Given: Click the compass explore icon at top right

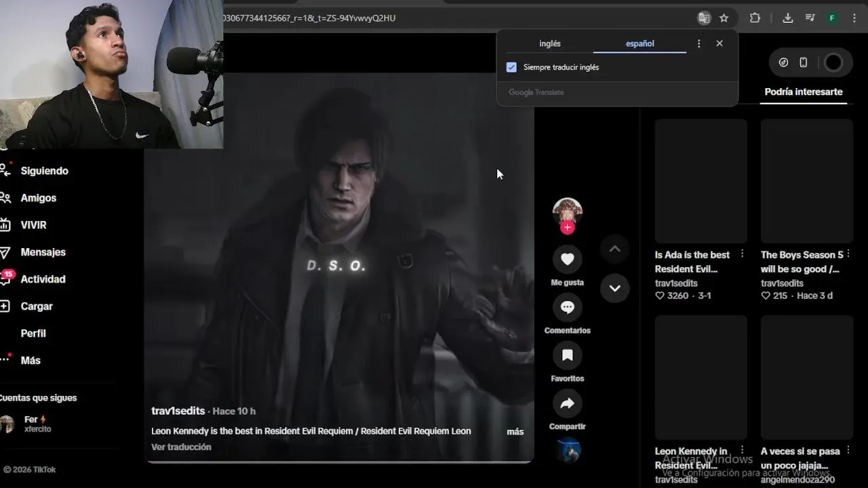Looking at the screenshot, I should (x=783, y=62).
